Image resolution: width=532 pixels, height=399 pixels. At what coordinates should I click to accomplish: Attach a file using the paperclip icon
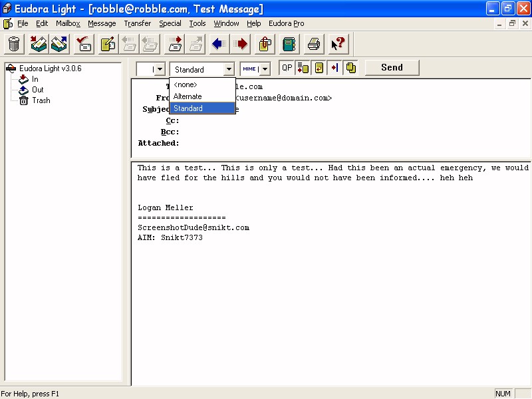coord(265,44)
